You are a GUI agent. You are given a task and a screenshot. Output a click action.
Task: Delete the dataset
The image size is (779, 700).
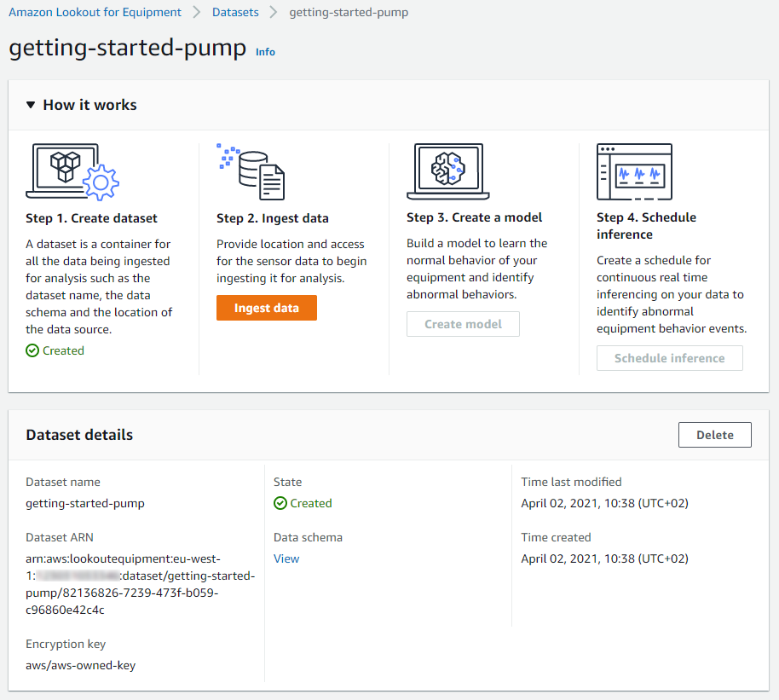click(715, 435)
